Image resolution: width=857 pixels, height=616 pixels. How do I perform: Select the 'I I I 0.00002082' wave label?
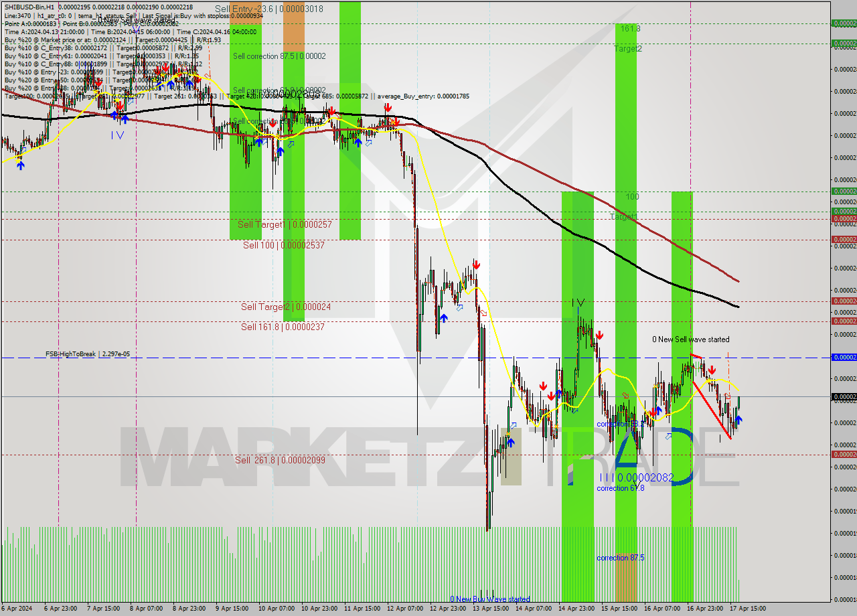pos(637,477)
